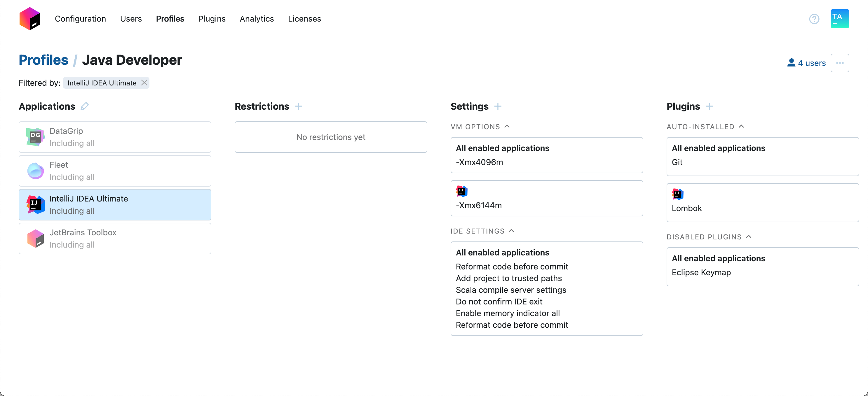Select the DataGrip application icon
The height and width of the screenshot is (396, 868).
pos(35,137)
